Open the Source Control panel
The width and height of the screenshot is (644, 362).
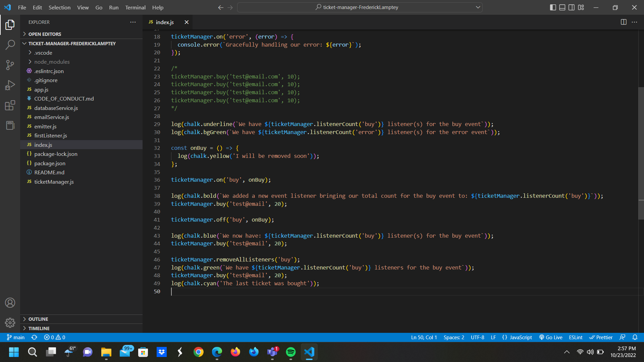pos(10,65)
